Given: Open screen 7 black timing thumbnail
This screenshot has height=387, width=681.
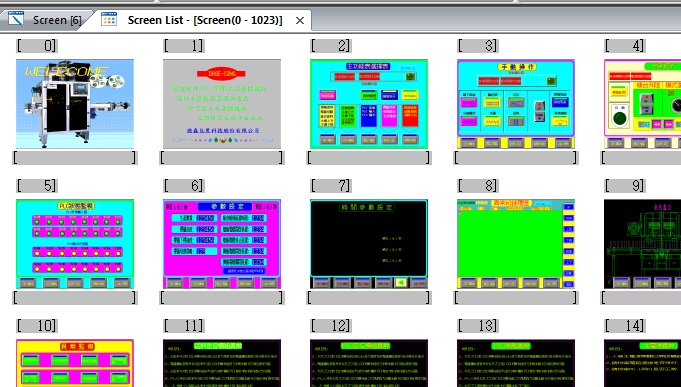Looking at the screenshot, I should point(369,244).
